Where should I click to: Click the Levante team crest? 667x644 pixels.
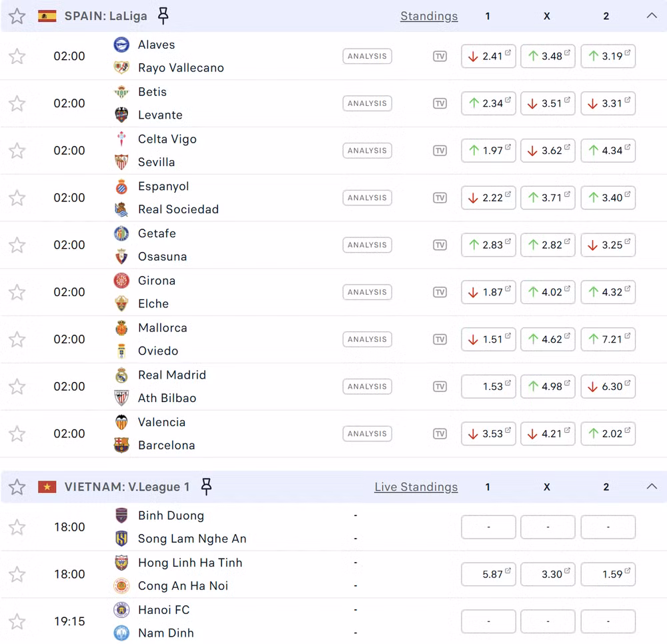coord(121,115)
